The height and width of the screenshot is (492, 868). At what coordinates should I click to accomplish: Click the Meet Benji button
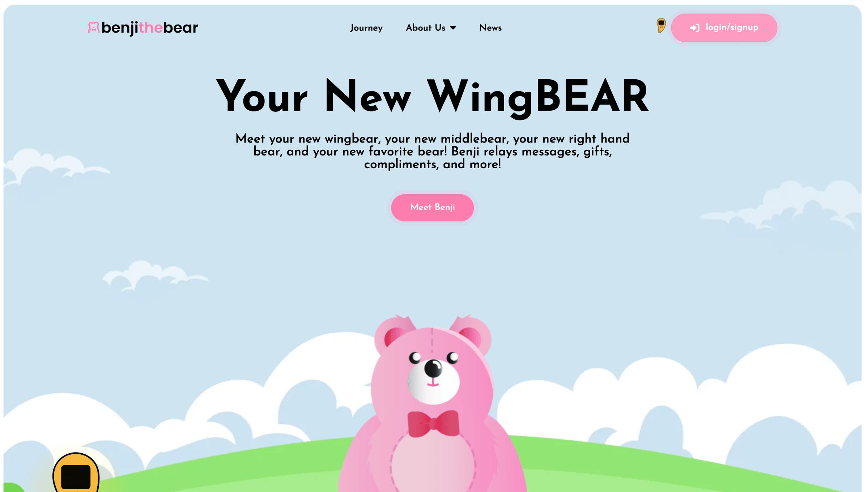click(432, 208)
